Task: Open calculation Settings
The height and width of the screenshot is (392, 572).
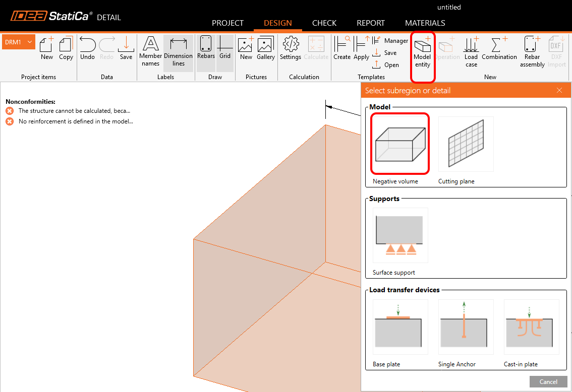Action: pyautogui.click(x=291, y=48)
